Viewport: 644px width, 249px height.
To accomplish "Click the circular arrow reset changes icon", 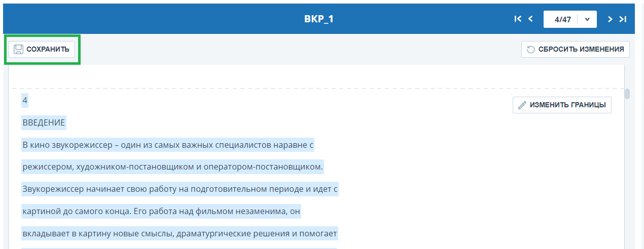I will 531,49.
